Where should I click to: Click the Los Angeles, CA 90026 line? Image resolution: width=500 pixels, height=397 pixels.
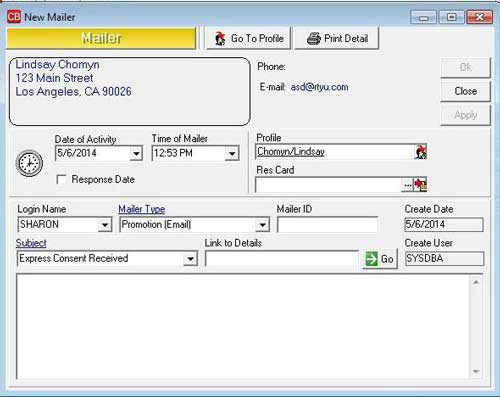click(73, 92)
